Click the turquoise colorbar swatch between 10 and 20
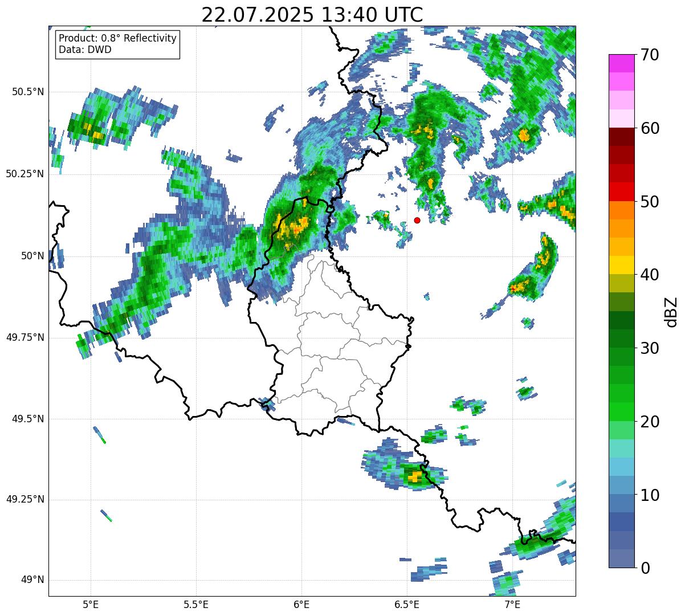Screen dimensions: 685x616 tap(622, 448)
